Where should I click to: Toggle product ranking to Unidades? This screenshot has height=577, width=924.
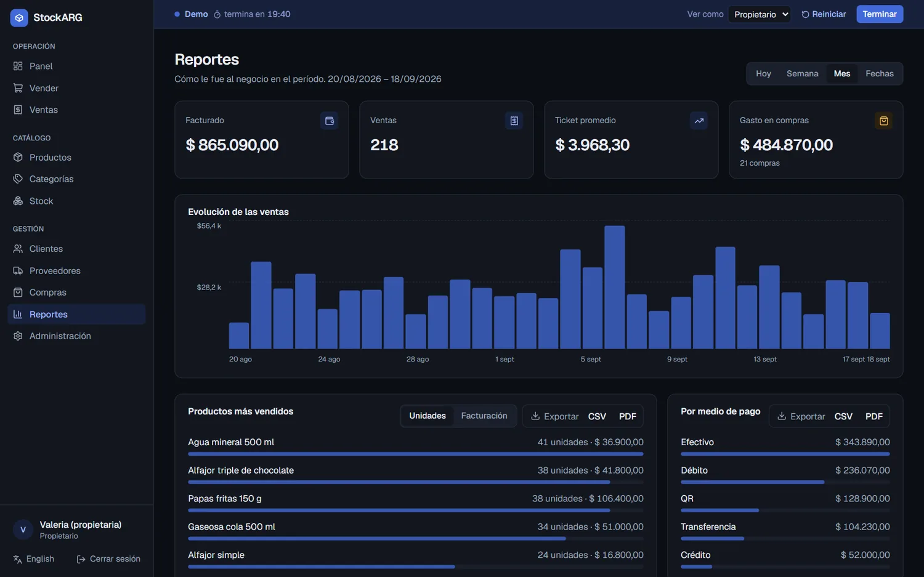pos(428,416)
